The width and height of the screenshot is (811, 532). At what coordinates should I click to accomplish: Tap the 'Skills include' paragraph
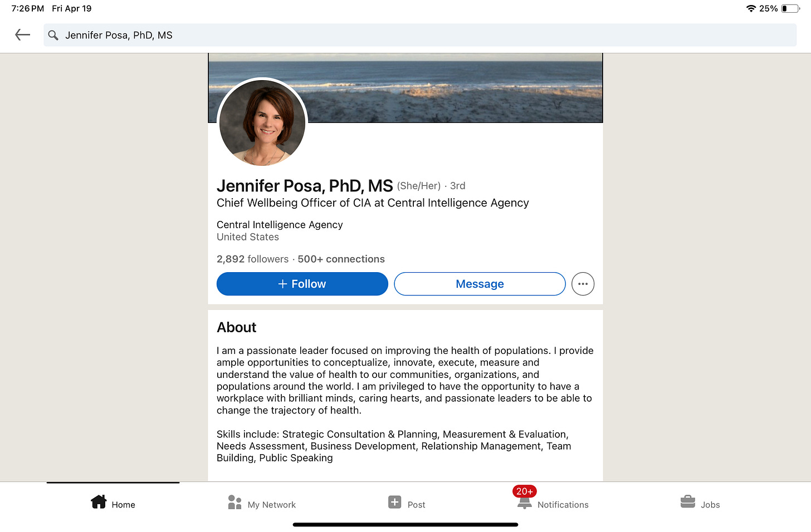coord(394,446)
